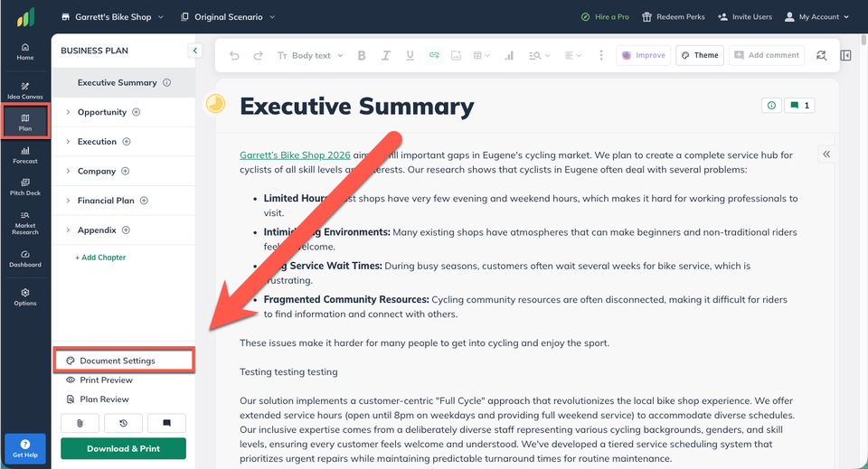Image resolution: width=868 pixels, height=469 pixels.
Task: Click Hire a Pro link
Action: (605, 17)
